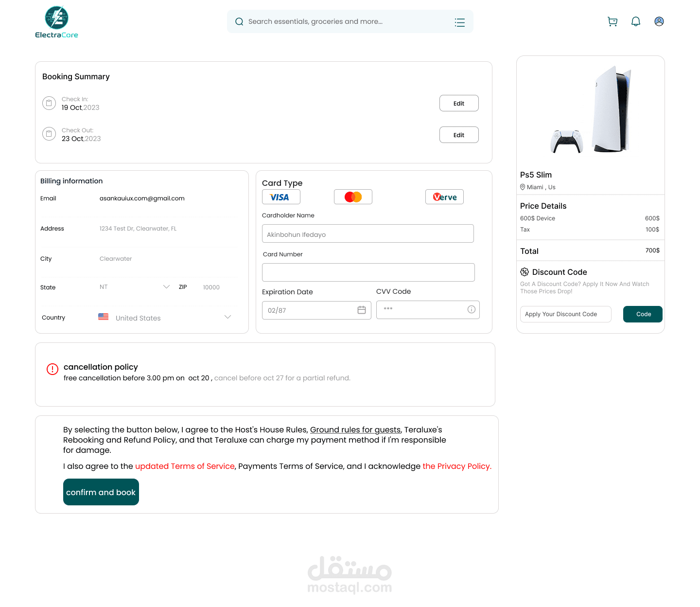
Task: Click the Tax 100$ value
Action: [x=652, y=230]
